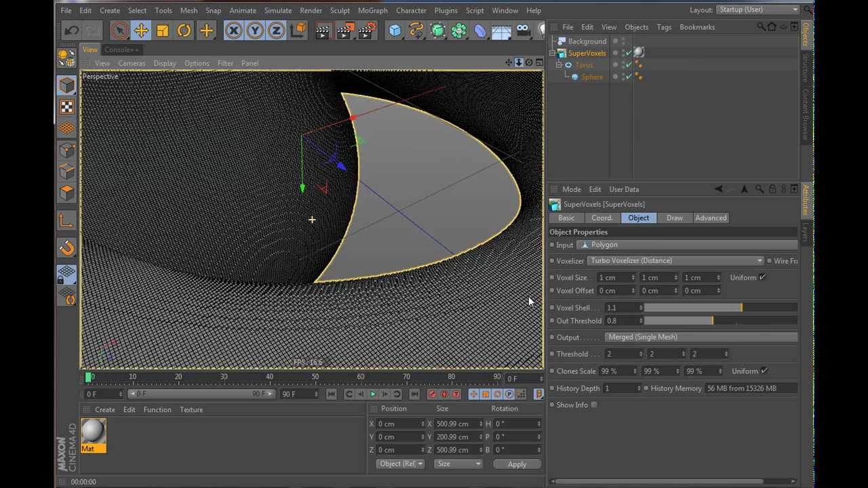
Task: Enable the Show Info checkbox
Action: [x=594, y=405]
